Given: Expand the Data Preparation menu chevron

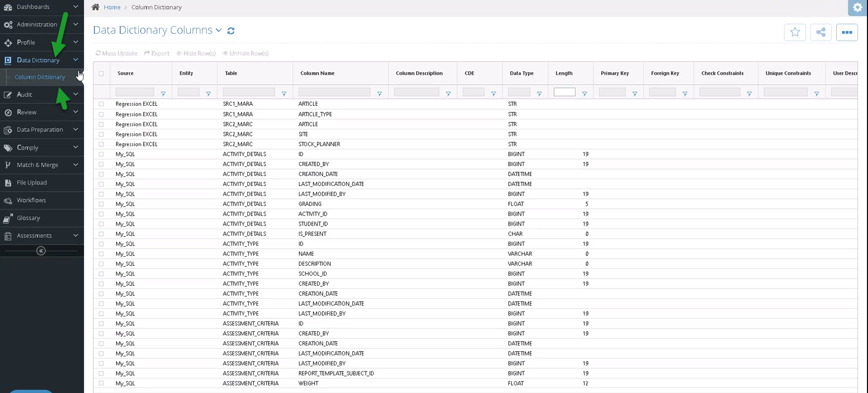Looking at the screenshot, I should click(x=76, y=129).
